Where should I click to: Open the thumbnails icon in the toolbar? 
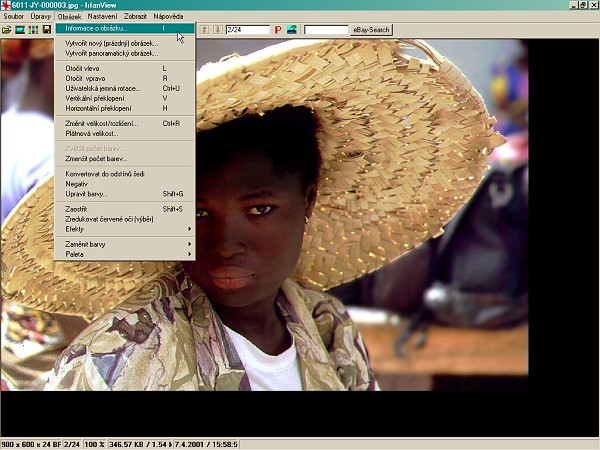(33, 30)
